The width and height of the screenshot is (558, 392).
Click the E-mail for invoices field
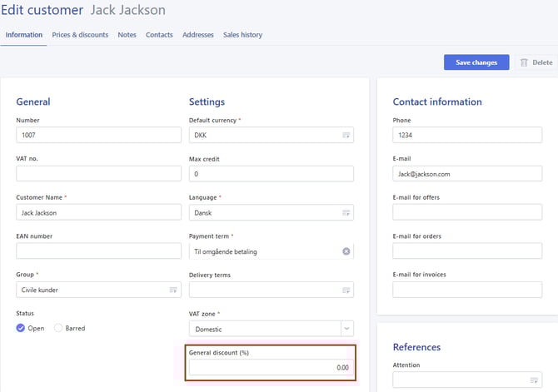click(x=467, y=290)
